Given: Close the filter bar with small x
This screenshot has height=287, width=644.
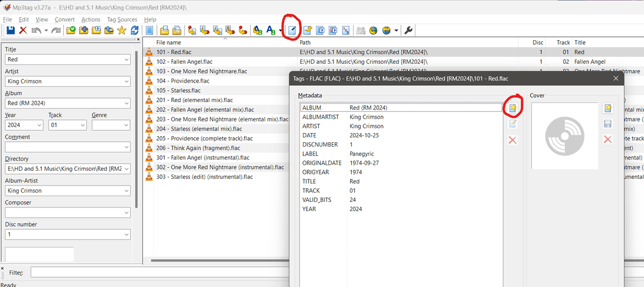Looking at the screenshot, I should 2,268.
